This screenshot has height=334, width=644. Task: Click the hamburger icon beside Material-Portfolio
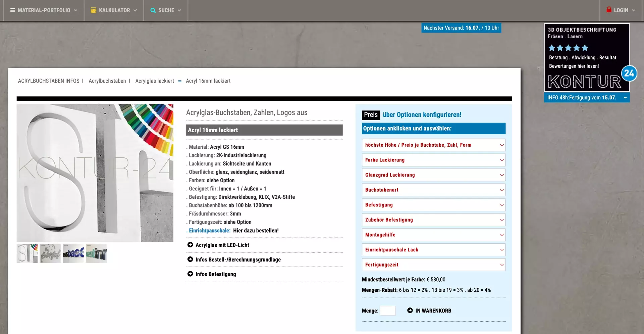click(13, 10)
